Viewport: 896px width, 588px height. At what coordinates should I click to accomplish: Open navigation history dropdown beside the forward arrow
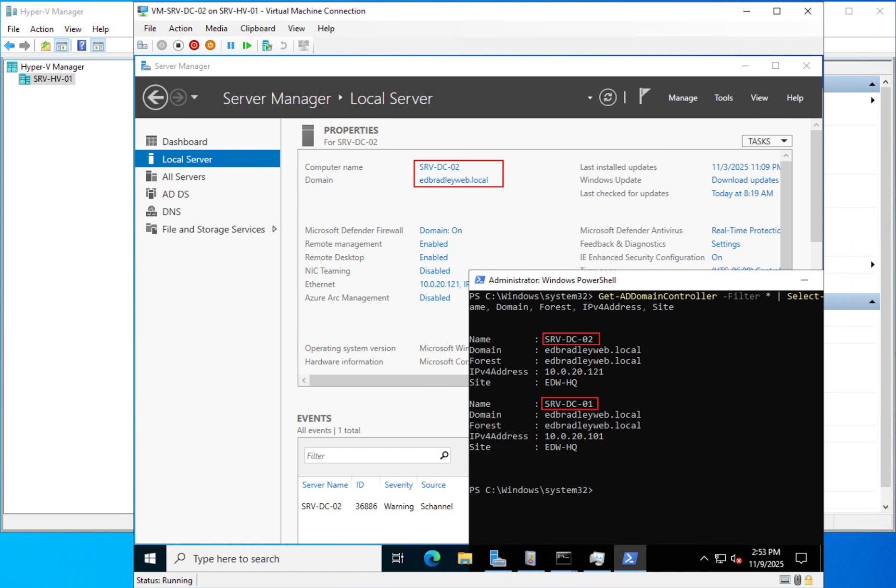pyautogui.click(x=194, y=97)
